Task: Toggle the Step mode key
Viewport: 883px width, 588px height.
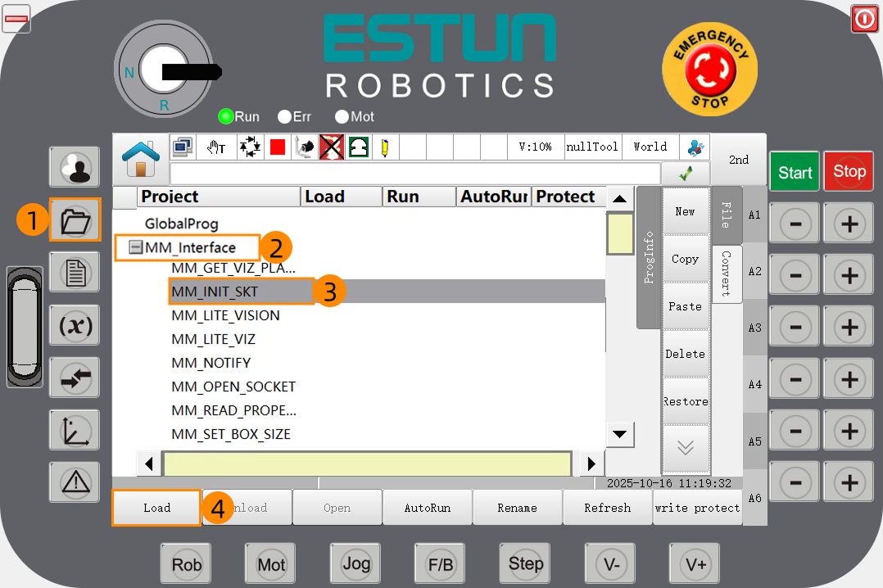Action: pyautogui.click(x=525, y=563)
